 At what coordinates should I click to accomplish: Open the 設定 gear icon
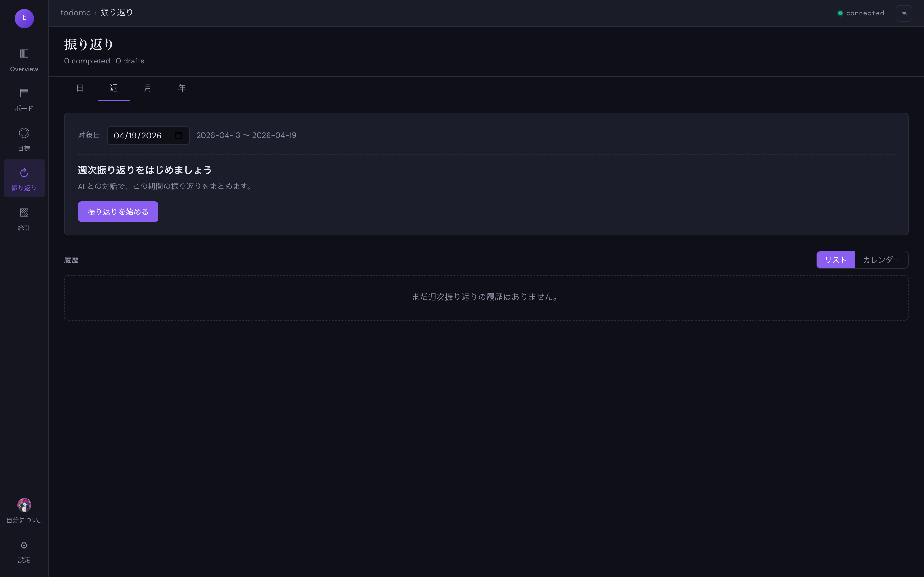pos(24,545)
